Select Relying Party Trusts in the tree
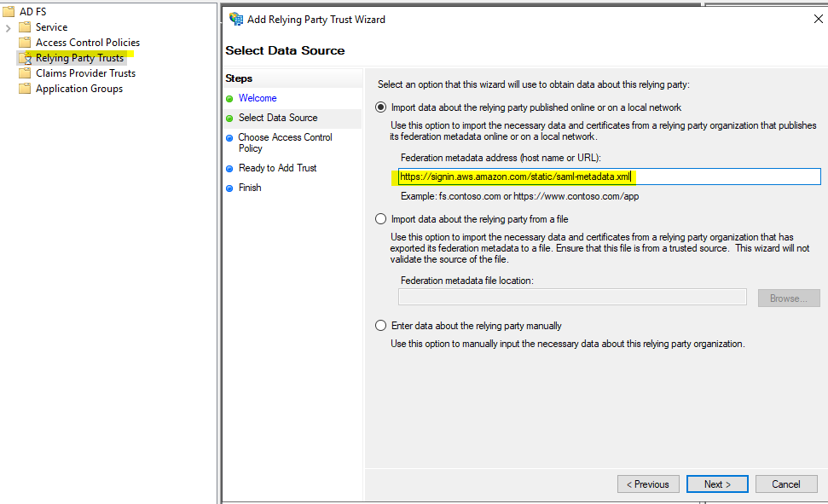 coord(80,58)
